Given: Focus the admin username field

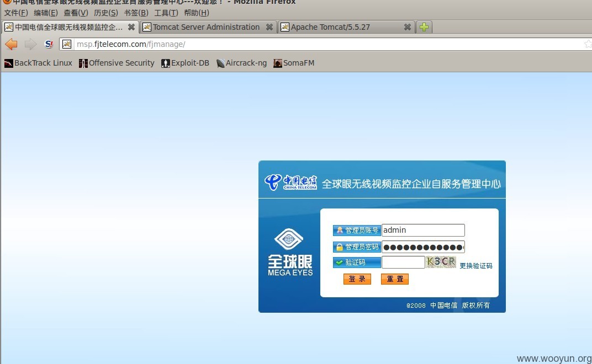Looking at the screenshot, I should (423, 230).
